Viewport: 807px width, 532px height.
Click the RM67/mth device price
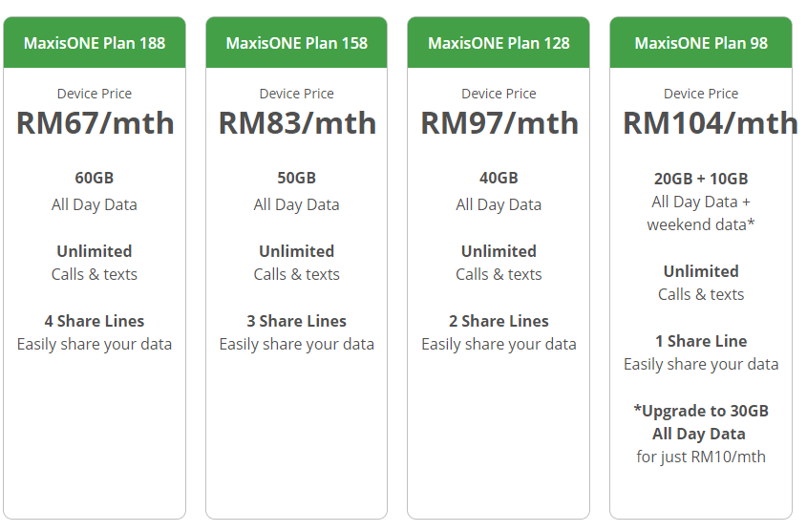coord(95,123)
